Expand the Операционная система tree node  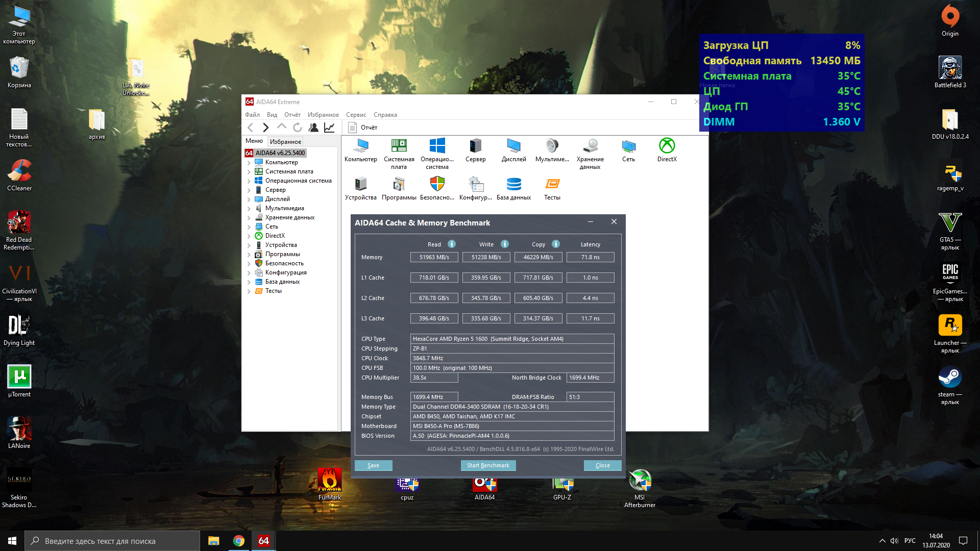click(x=249, y=181)
